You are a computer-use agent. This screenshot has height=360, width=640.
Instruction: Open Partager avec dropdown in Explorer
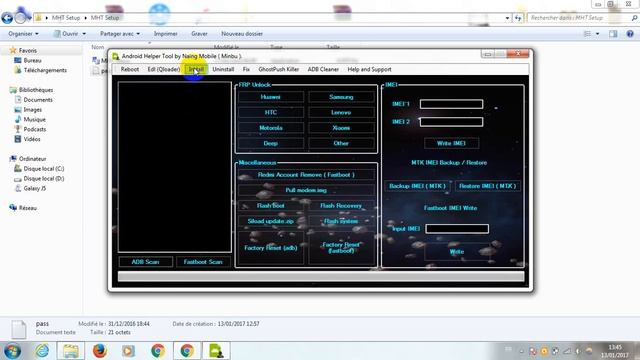[x=120, y=34]
